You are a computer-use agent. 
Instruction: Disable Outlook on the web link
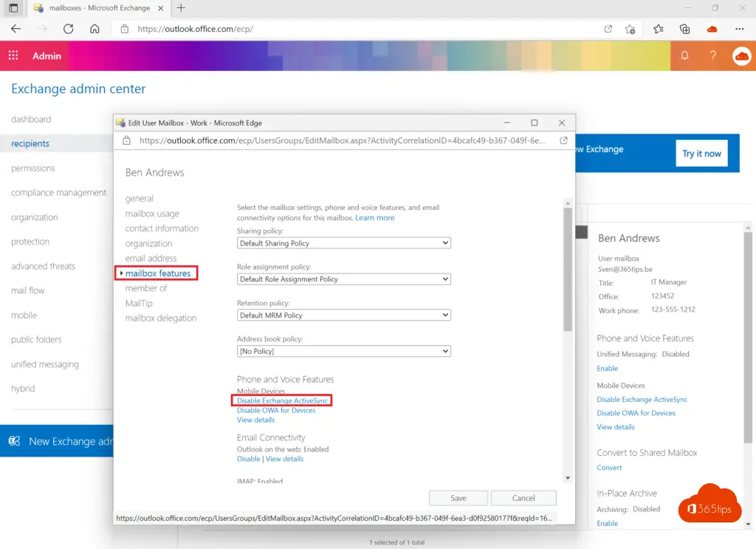(x=248, y=459)
